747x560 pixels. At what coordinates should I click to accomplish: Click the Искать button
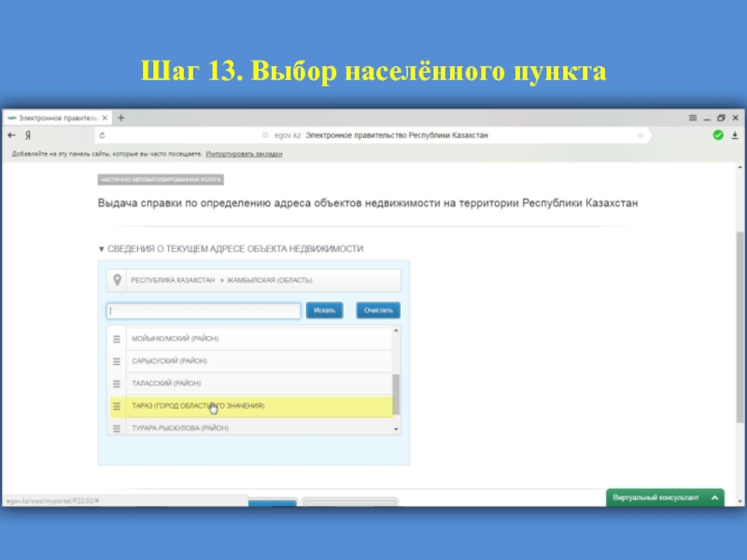pyautogui.click(x=324, y=310)
